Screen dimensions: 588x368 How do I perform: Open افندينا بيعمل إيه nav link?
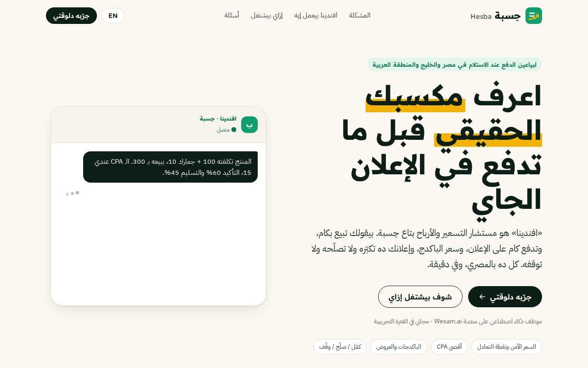click(x=316, y=15)
